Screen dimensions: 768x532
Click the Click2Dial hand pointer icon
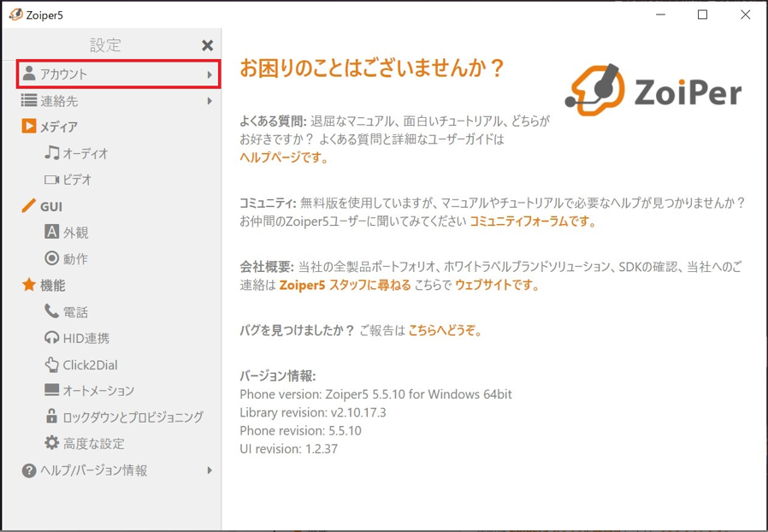[52, 364]
